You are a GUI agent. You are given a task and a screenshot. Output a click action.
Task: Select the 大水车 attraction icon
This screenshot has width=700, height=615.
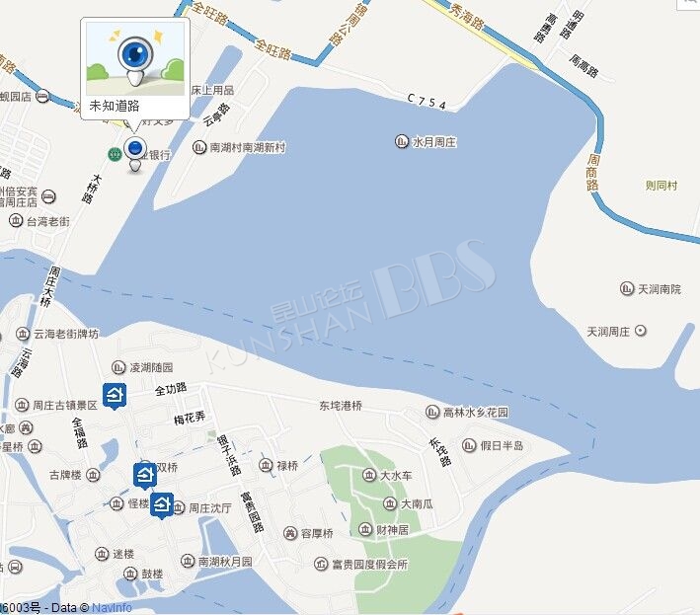pos(368,475)
